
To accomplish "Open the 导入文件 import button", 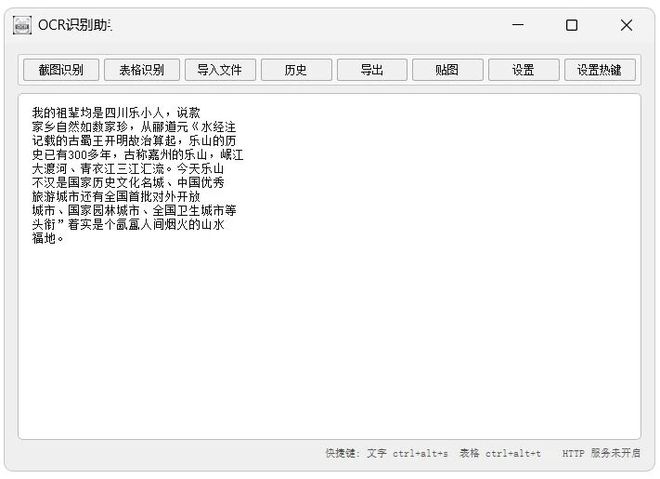I will [x=220, y=70].
